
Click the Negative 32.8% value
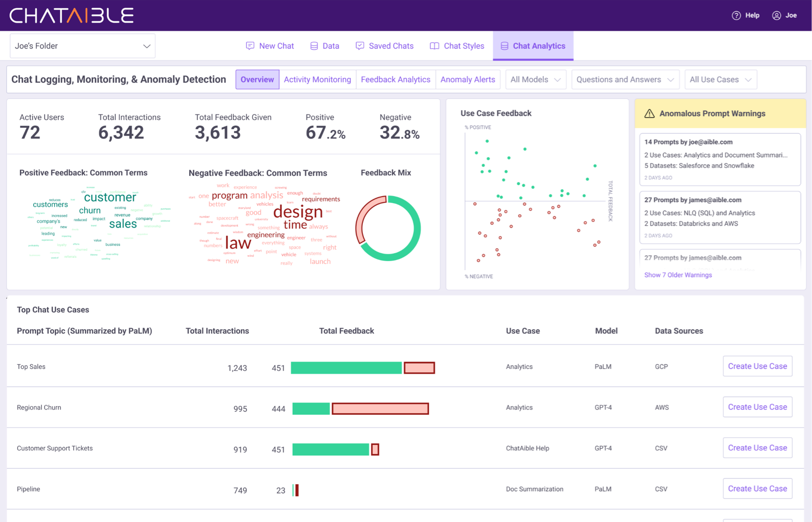(400, 133)
